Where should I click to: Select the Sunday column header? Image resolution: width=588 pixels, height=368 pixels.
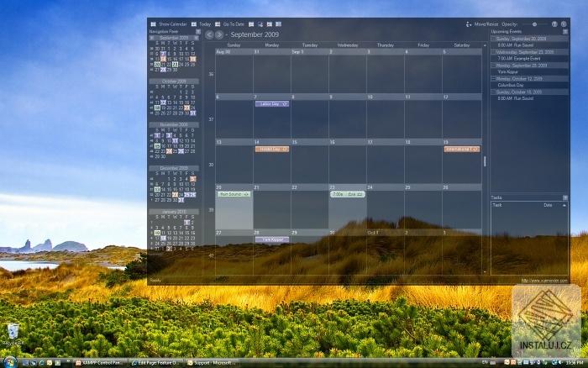(x=234, y=45)
